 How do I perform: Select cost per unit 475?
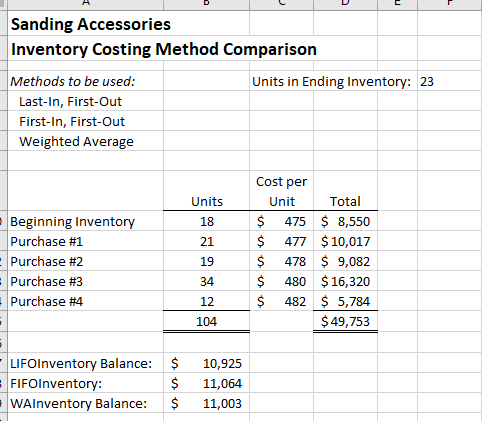pyautogui.click(x=281, y=221)
